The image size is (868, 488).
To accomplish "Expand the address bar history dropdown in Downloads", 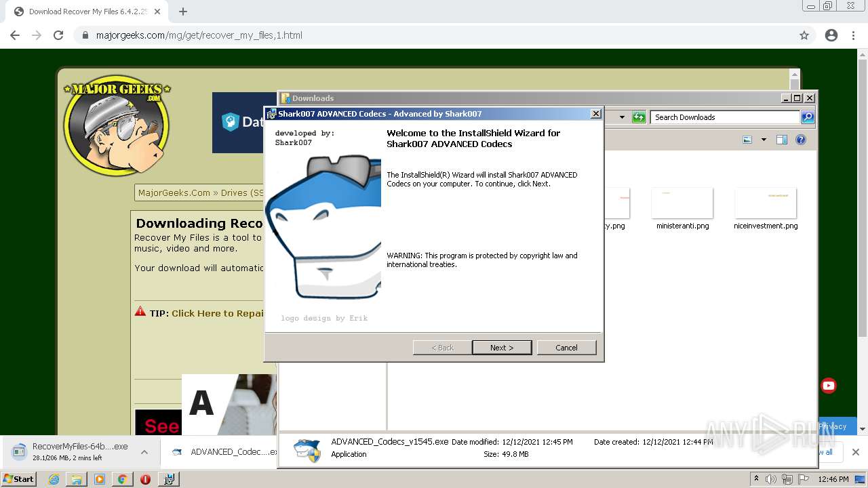I will pyautogui.click(x=622, y=117).
